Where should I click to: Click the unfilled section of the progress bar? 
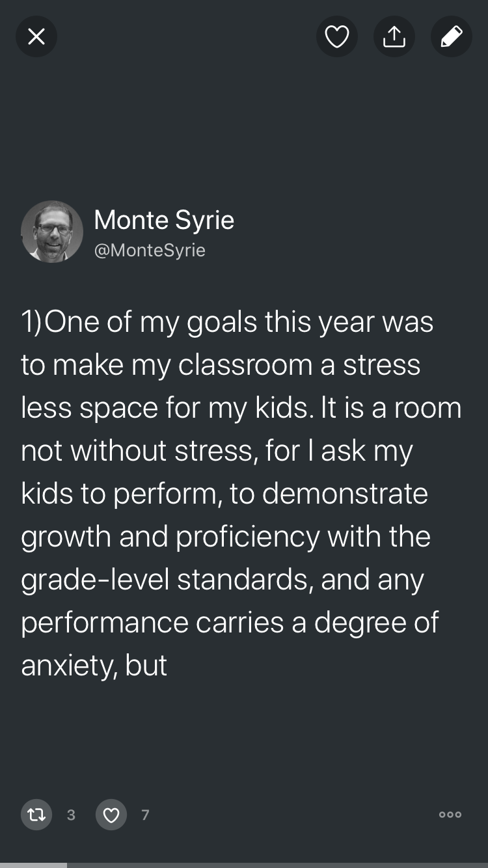coord(277,865)
